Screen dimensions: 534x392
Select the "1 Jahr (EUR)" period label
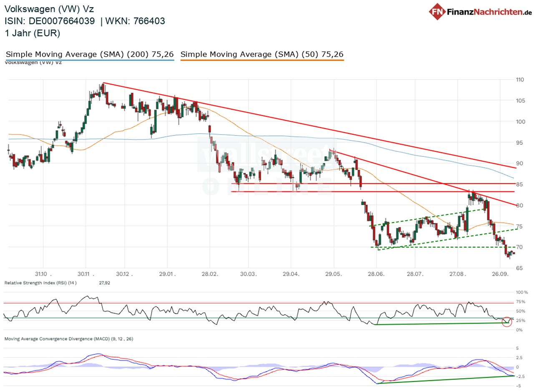click(32, 33)
